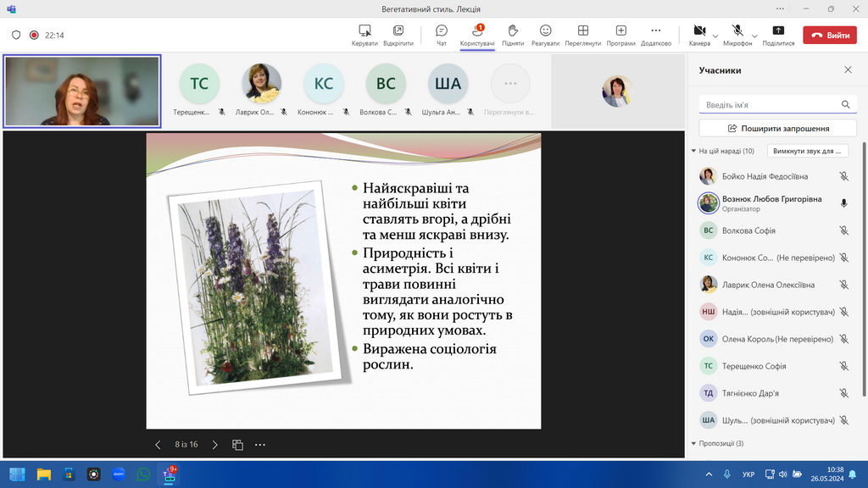Toggle the Camera (Камера) on or off

click(699, 31)
